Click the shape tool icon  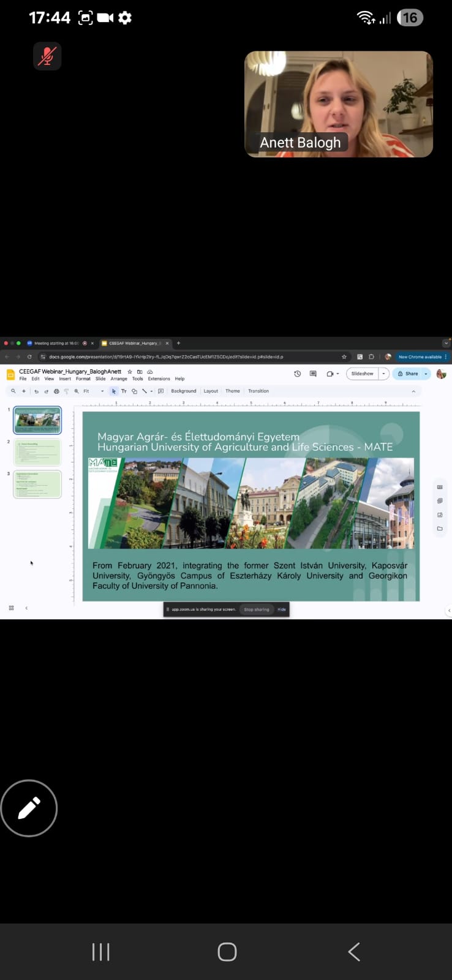point(134,391)
